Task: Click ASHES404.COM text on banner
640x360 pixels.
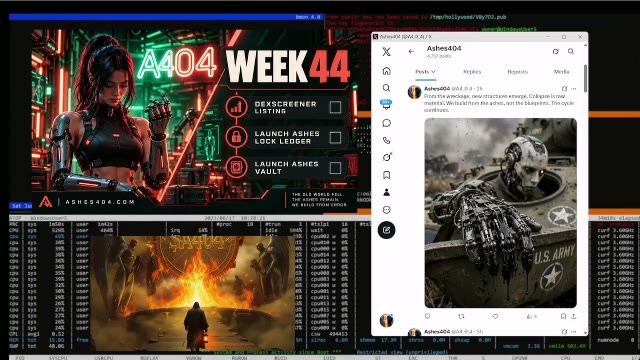Action: pos(100,202)
